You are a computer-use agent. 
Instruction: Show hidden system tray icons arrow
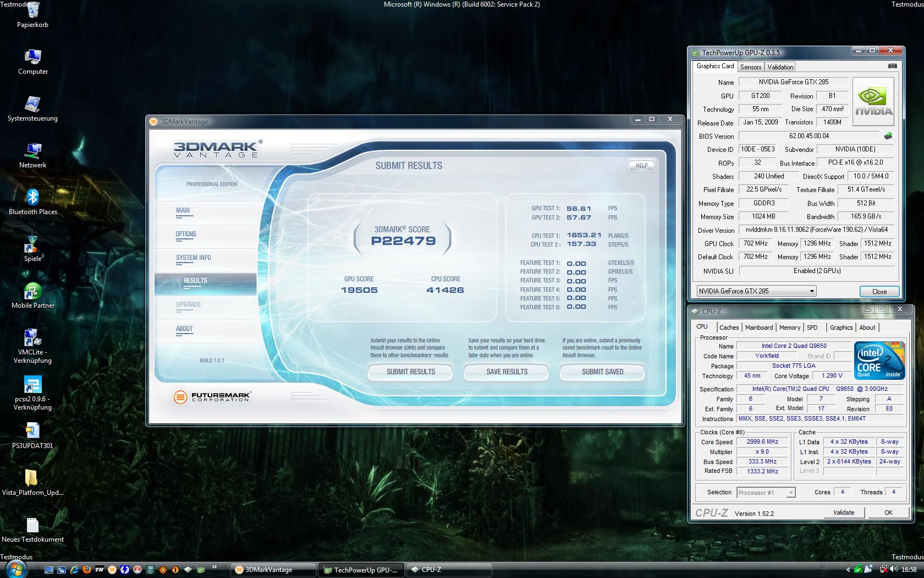click(849, 570)
